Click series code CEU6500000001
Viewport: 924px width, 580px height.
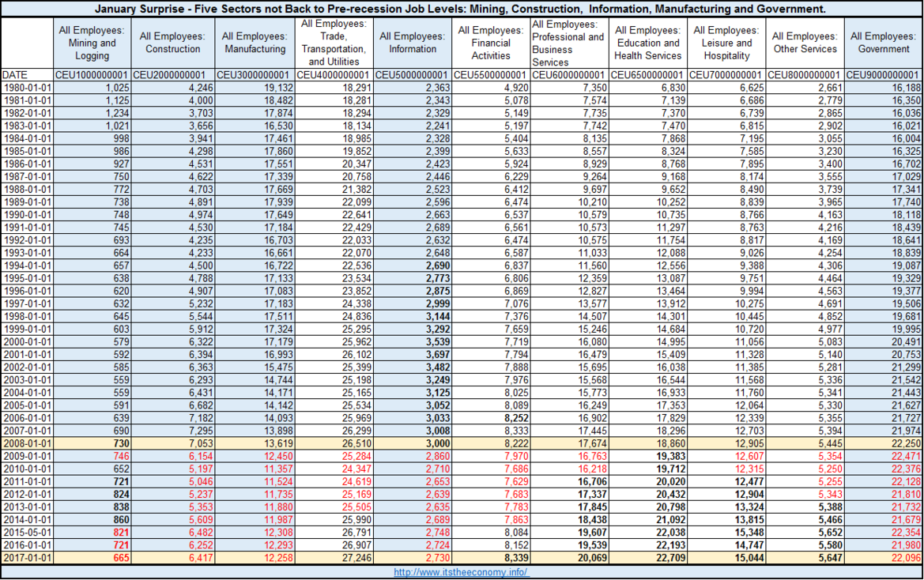tap(647, 75)
